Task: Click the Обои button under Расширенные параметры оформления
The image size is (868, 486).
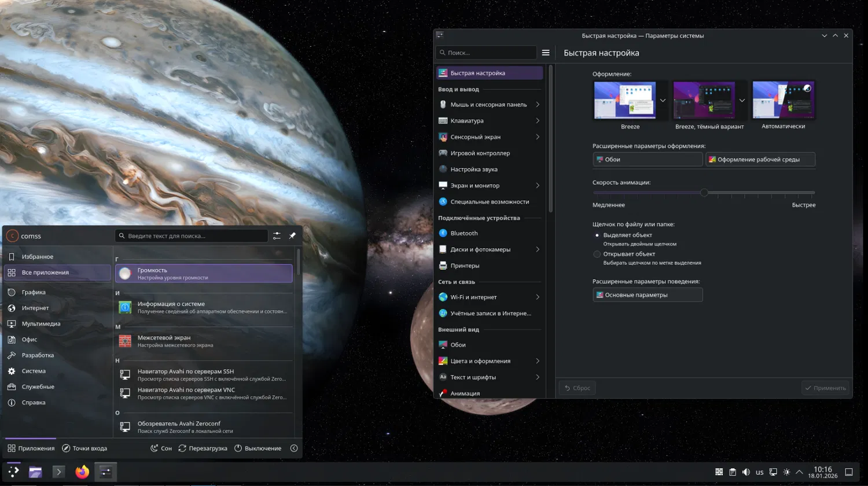Action: pos(648,160)
